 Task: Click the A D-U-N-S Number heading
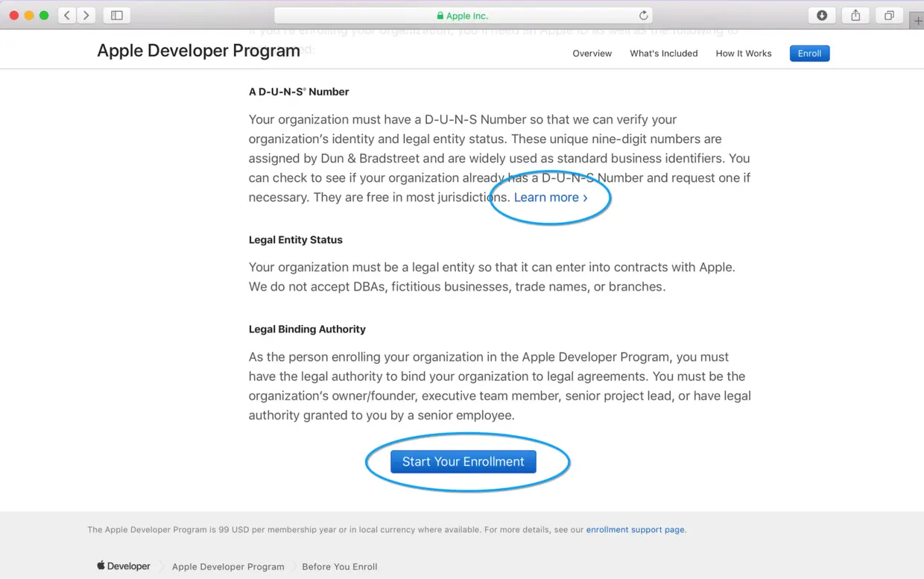pos(299,92)
